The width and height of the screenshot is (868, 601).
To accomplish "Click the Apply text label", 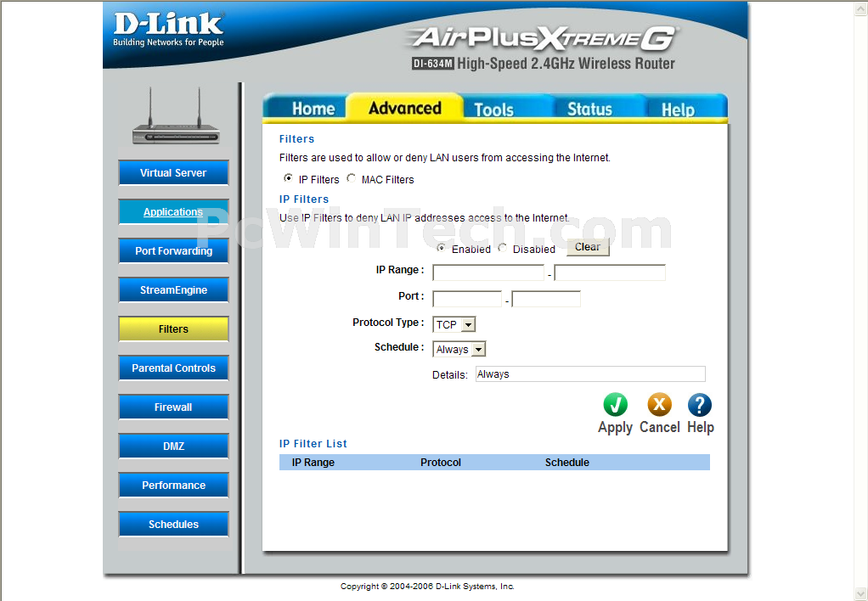I will click(x=615, y=427).
